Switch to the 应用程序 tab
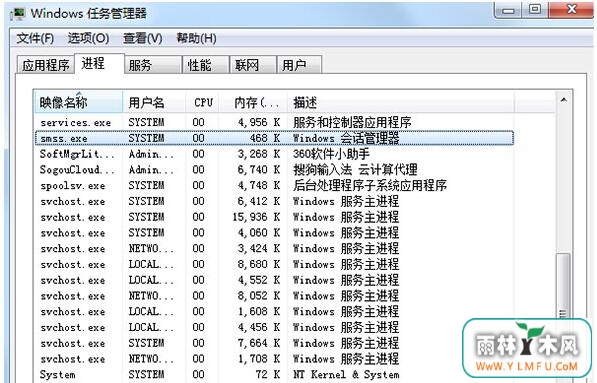 [x=46, y=65]
